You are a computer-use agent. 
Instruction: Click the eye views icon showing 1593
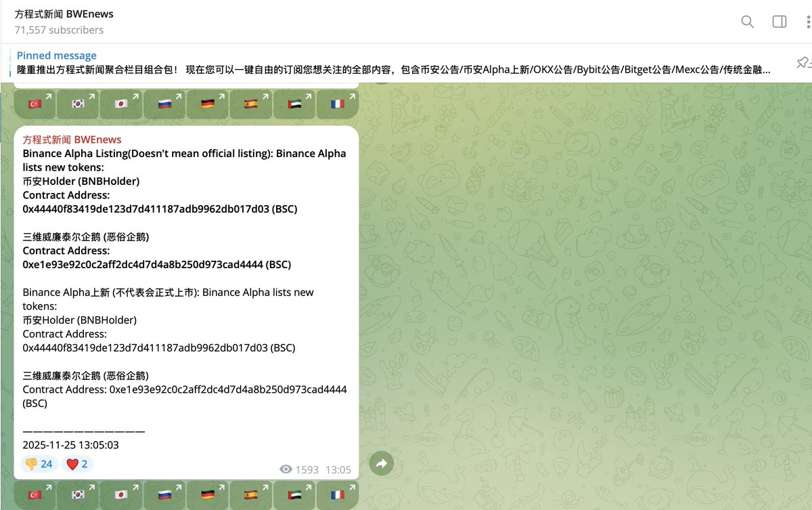pos(286,469)
